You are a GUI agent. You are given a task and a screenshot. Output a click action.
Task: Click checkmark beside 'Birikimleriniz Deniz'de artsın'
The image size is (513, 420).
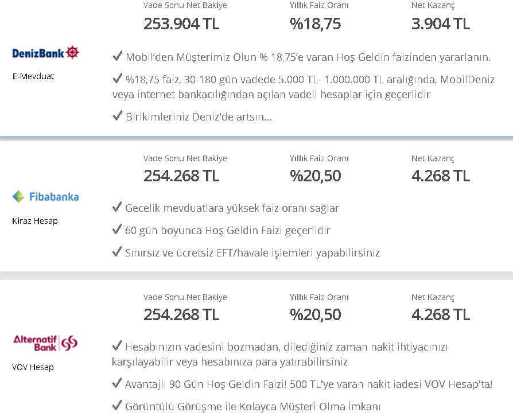117,116
